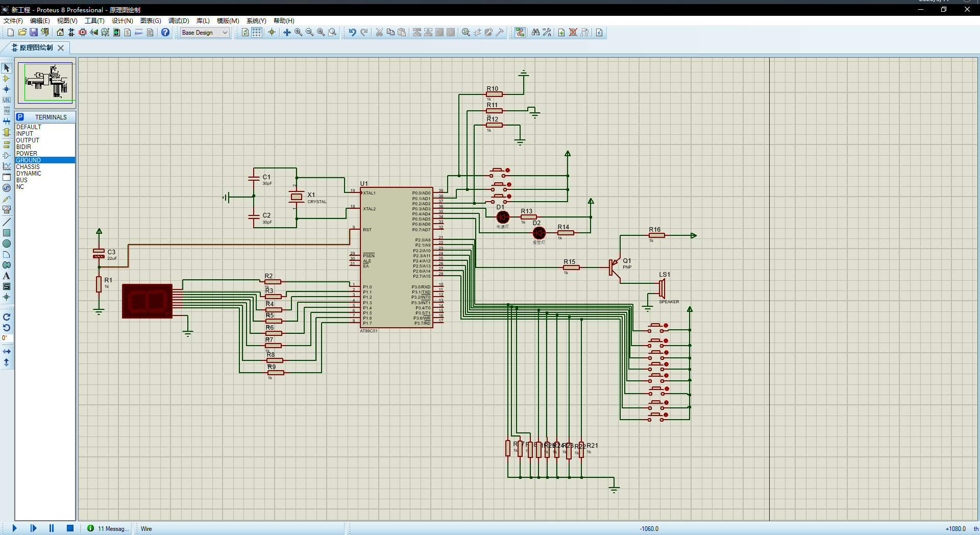Select the 2D Graphics Circle tool

coord(7,244)
